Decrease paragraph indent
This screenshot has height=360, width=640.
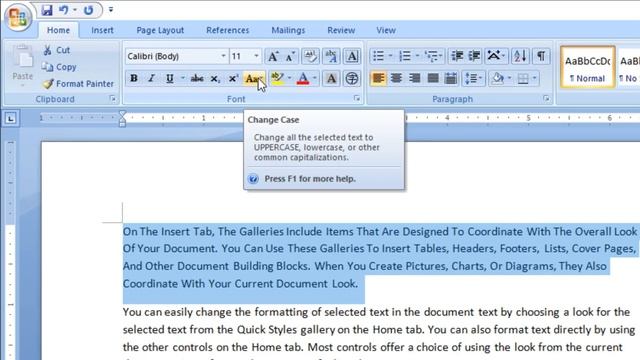coord(457,56)
